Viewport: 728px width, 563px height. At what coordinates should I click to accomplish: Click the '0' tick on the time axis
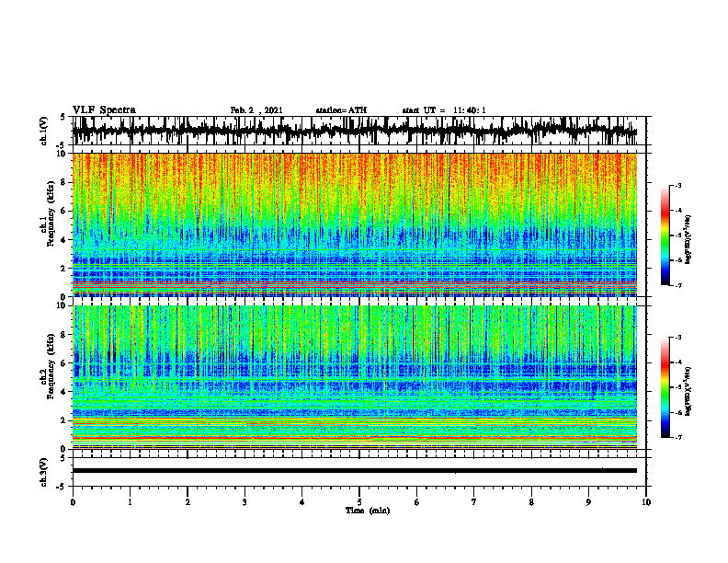coord(73,502)
